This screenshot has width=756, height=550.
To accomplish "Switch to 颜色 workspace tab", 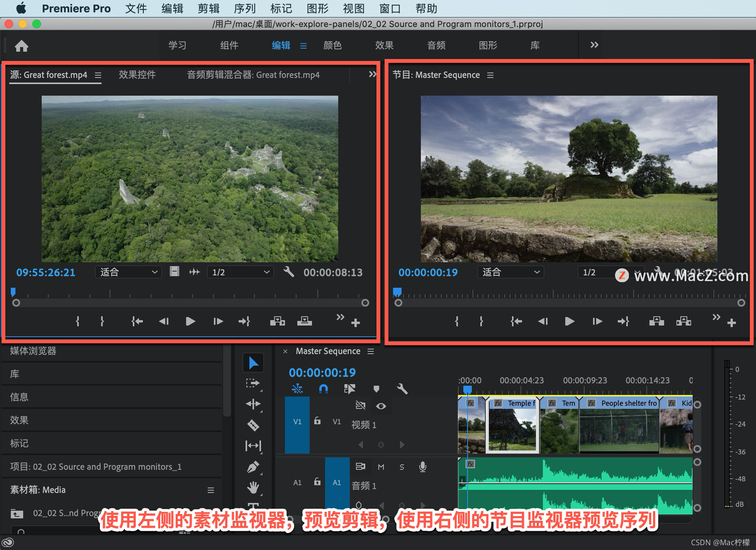I will point(332,45).
